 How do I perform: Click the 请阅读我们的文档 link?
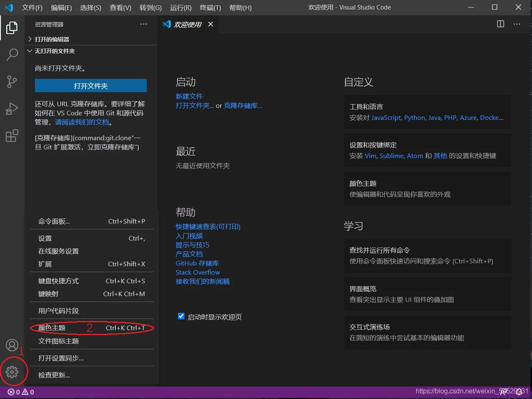[82, 122]
